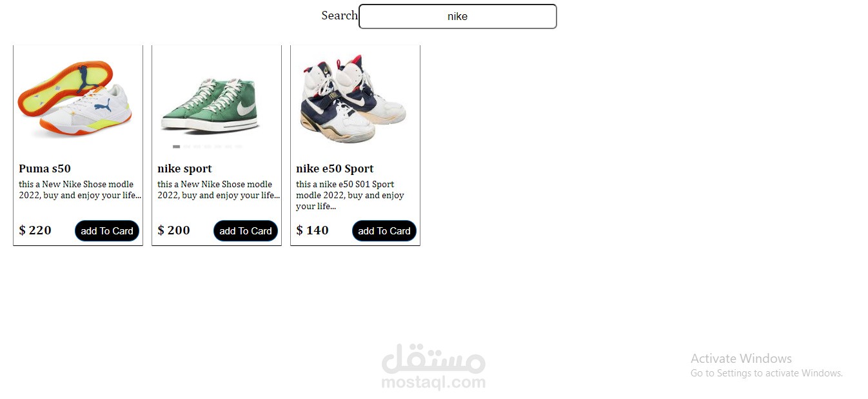Click the last faint dot below the green shoe
The width and height of the screenshot is (868, 399).
238,147
